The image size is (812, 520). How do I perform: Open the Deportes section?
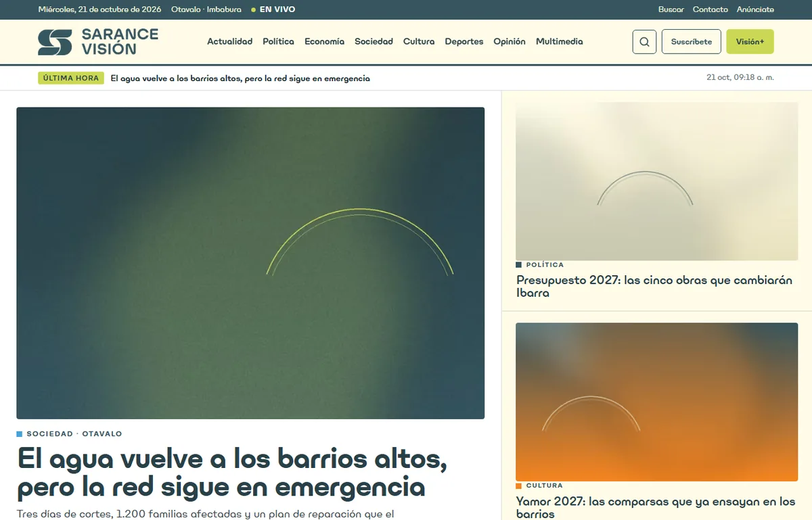(464, 42)
